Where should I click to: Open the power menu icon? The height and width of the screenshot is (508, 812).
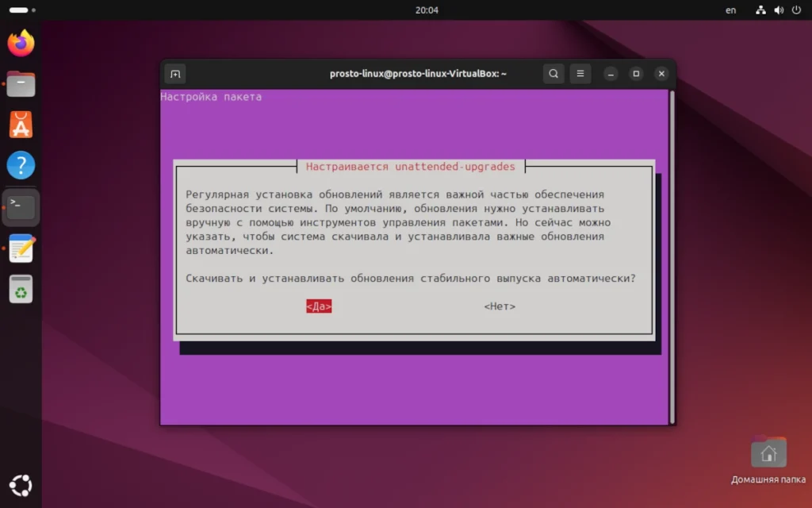point(796,10)
